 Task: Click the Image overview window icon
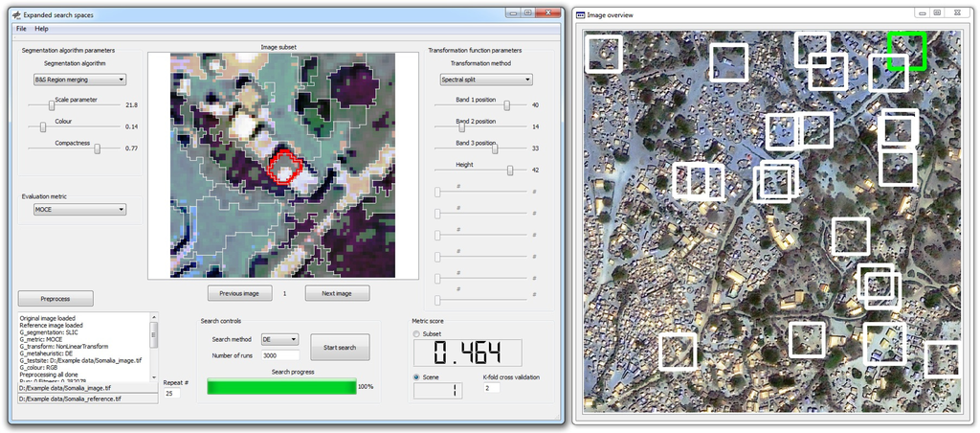(x=581, y=14)
